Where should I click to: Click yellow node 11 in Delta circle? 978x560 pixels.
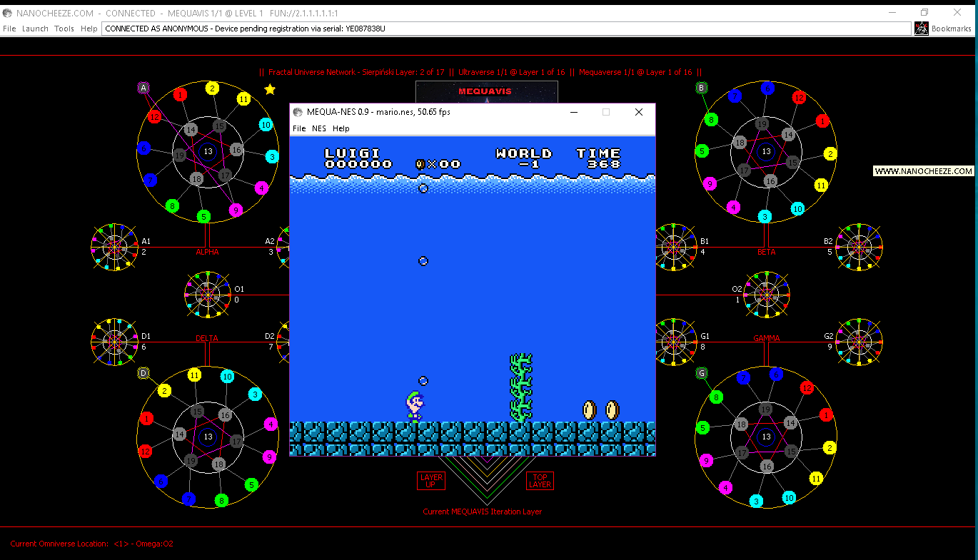click(194, 375)
